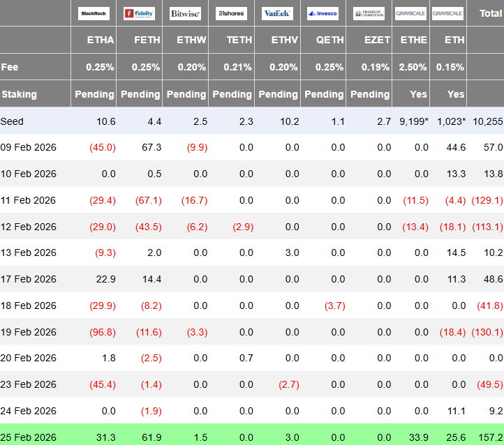Select the 13 Feb 2026 date row
This screenshot has height=445, width=504.
coord(252,252)
